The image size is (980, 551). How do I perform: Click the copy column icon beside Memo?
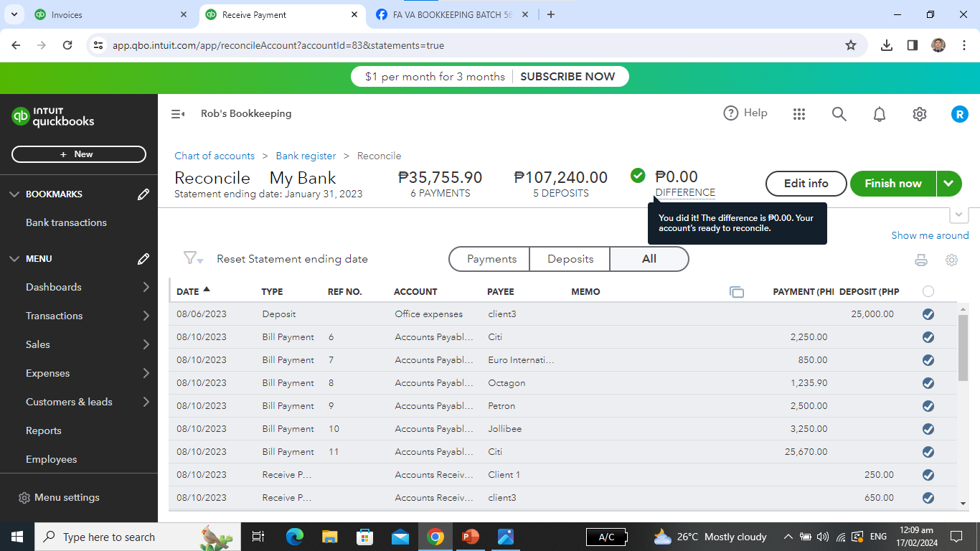coord(737,292)
